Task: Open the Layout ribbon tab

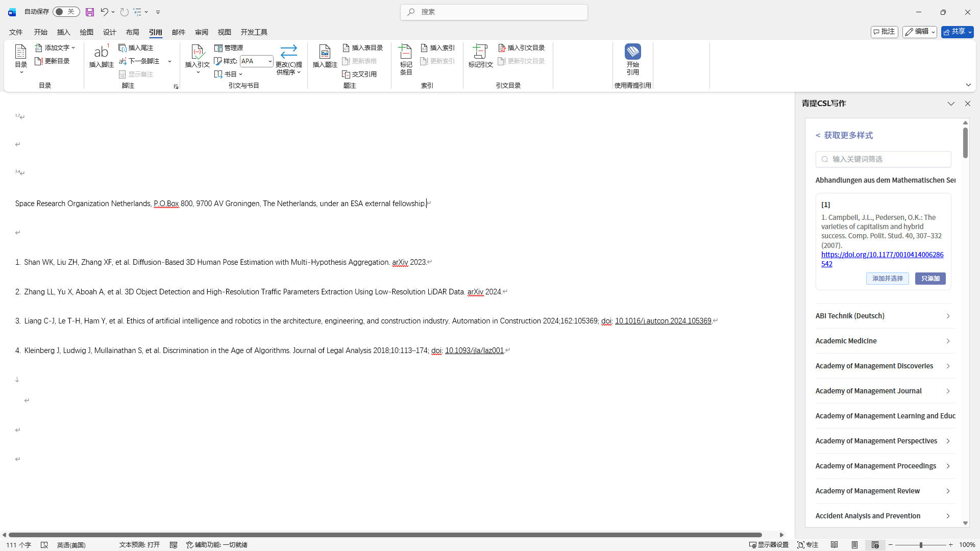Action: click(x=133, y=32)
